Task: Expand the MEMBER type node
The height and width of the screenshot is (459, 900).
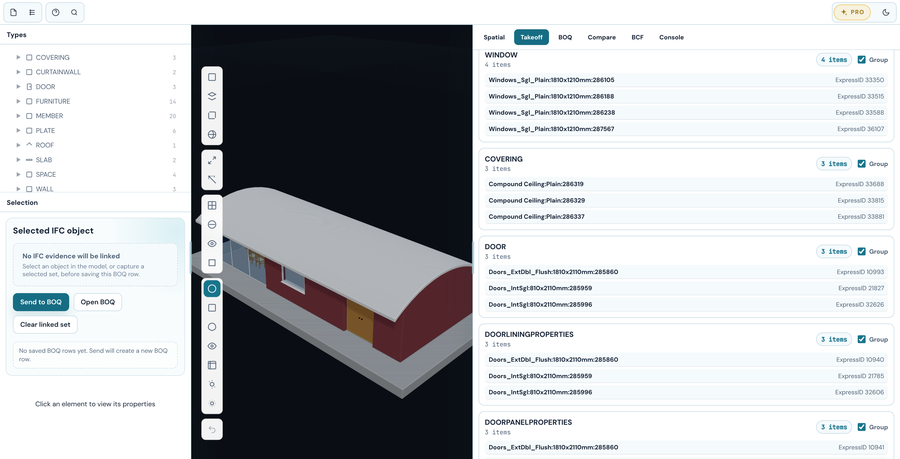Action: click(x=18, y=116)
